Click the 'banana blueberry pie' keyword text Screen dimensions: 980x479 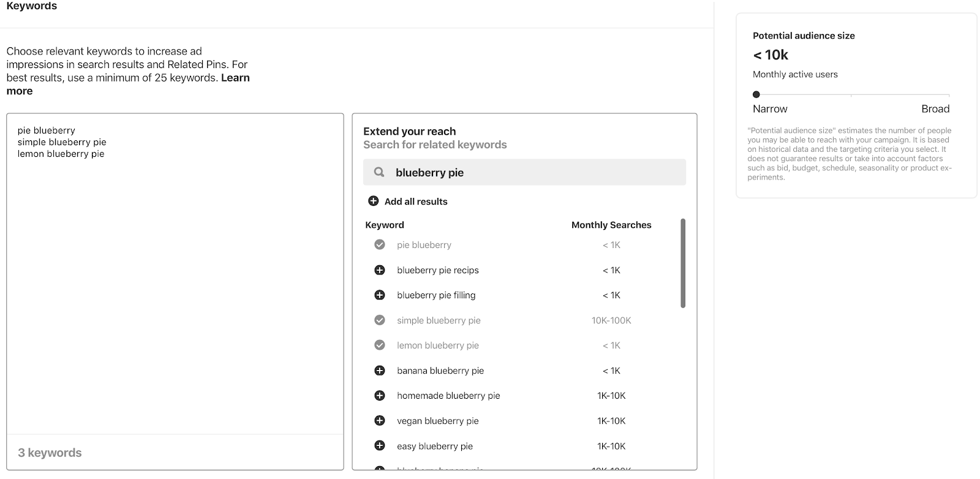(440, 371)
